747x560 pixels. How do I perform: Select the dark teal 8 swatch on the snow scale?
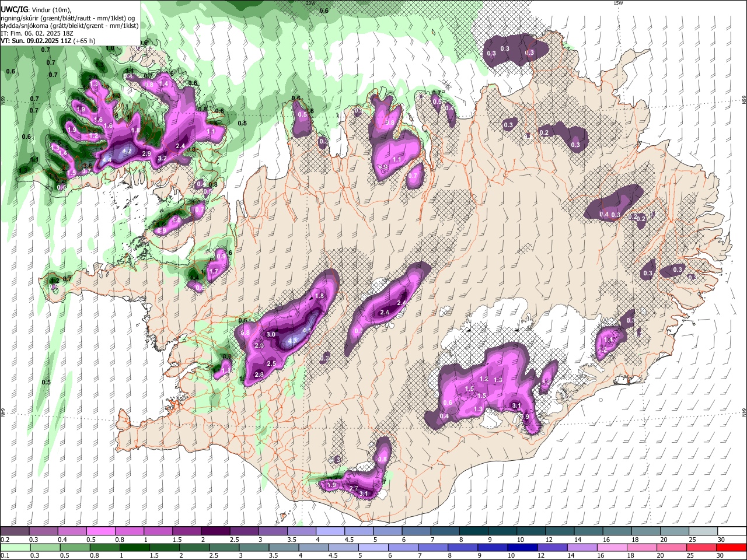coord(474,531)
